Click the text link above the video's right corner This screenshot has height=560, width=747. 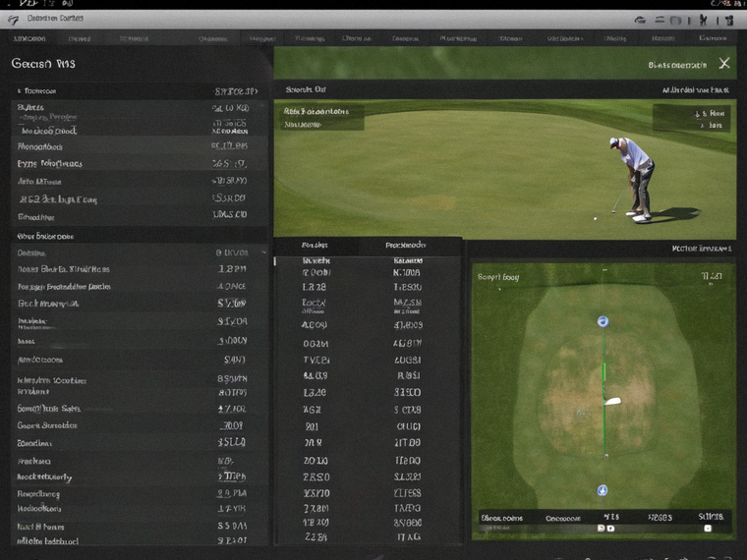[696, 89]
